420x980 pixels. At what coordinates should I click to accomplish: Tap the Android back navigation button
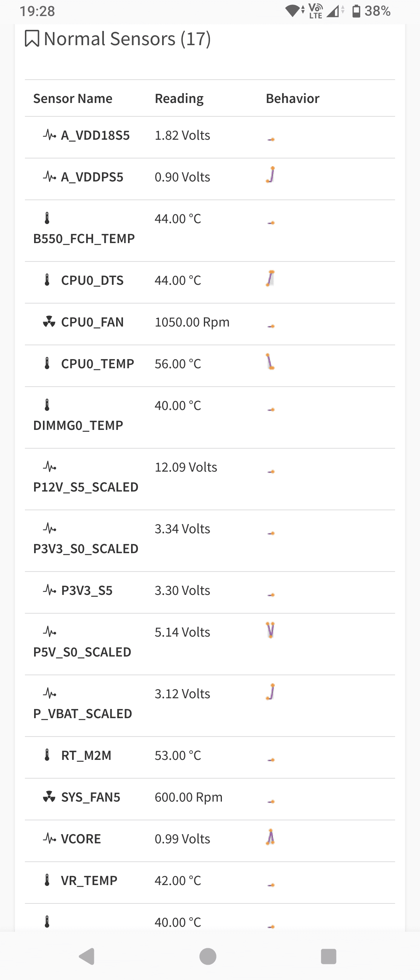(87, 957)
